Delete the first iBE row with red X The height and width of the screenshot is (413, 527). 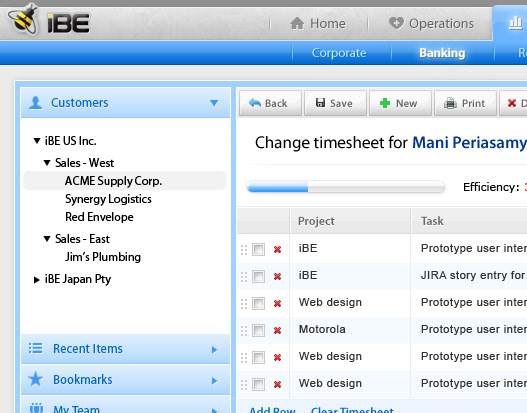(277, 249)
